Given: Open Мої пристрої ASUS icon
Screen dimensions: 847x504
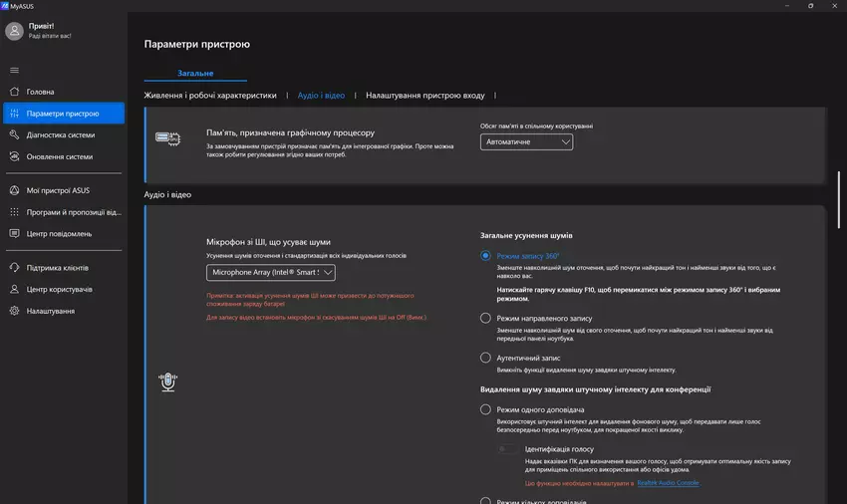Looking at the screenshot, I should click(x=14, y=190).
